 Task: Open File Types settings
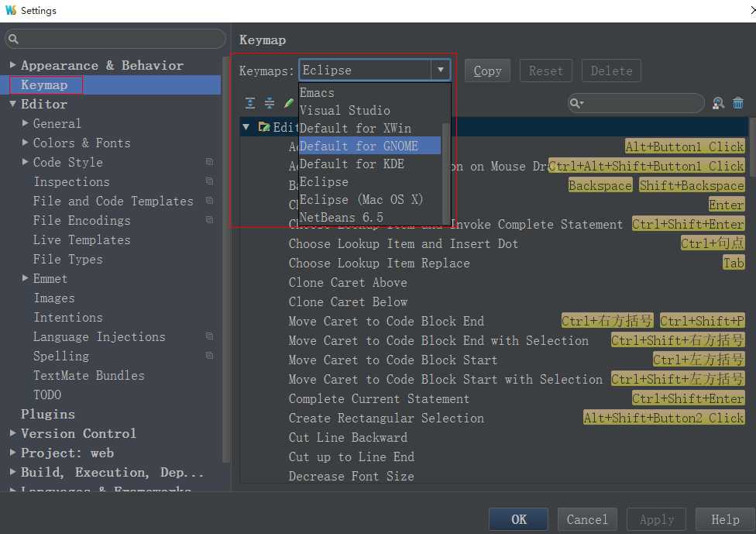point(67,259)
